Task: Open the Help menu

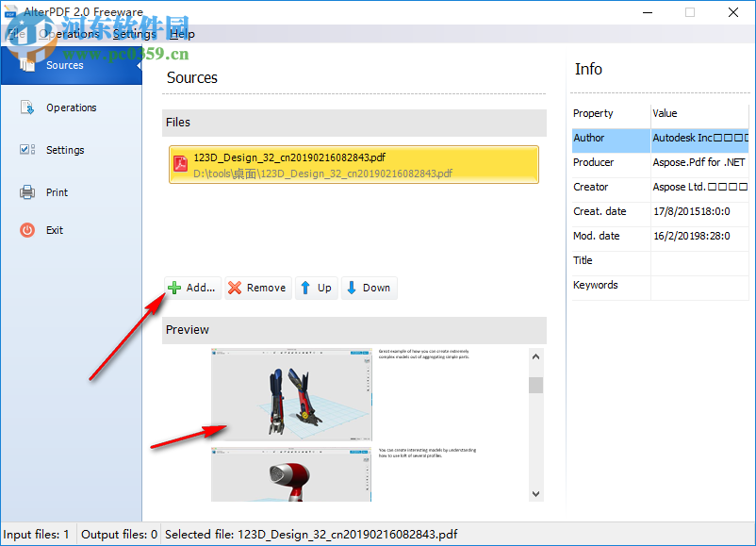Action: pos(182,34)
